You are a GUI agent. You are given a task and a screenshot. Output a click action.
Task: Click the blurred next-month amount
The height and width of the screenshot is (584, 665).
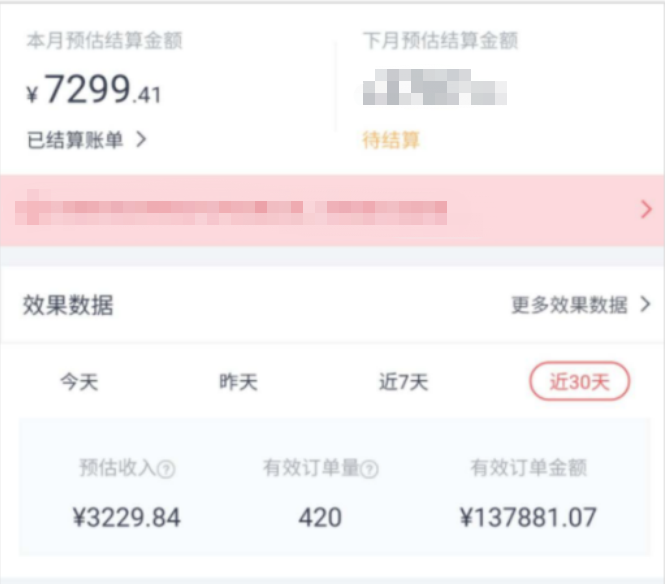pyautogui.click(x=434, y=87)
